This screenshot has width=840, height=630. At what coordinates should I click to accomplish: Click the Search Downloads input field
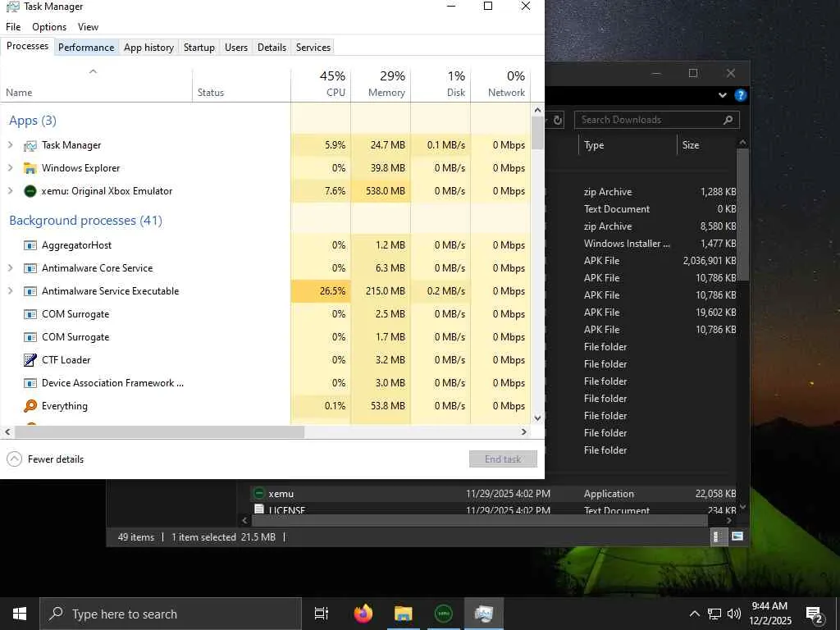[x=657, y=120]
